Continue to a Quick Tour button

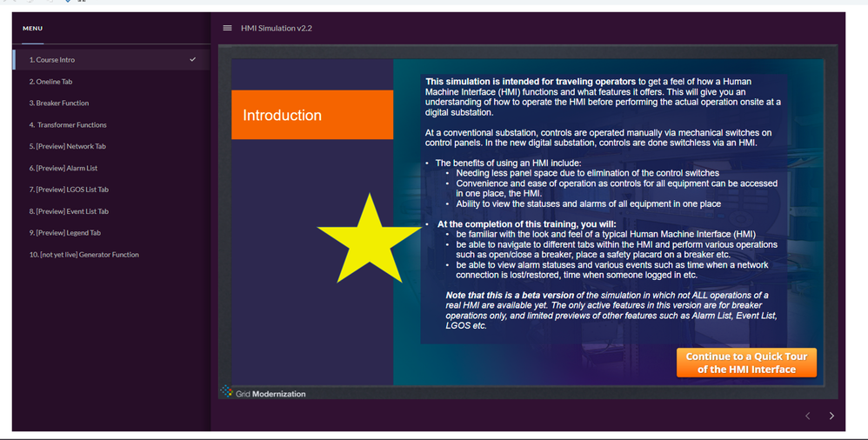click(746, 363)
